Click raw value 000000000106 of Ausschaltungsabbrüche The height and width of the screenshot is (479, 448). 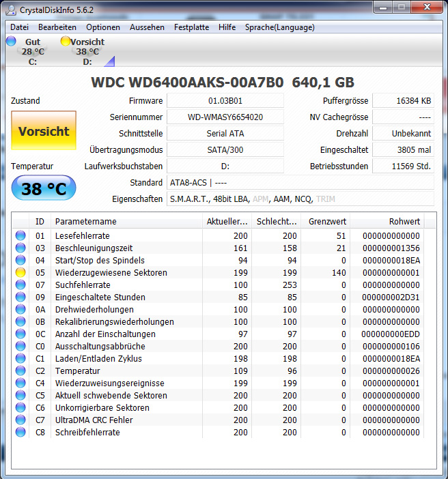(391, 347)
